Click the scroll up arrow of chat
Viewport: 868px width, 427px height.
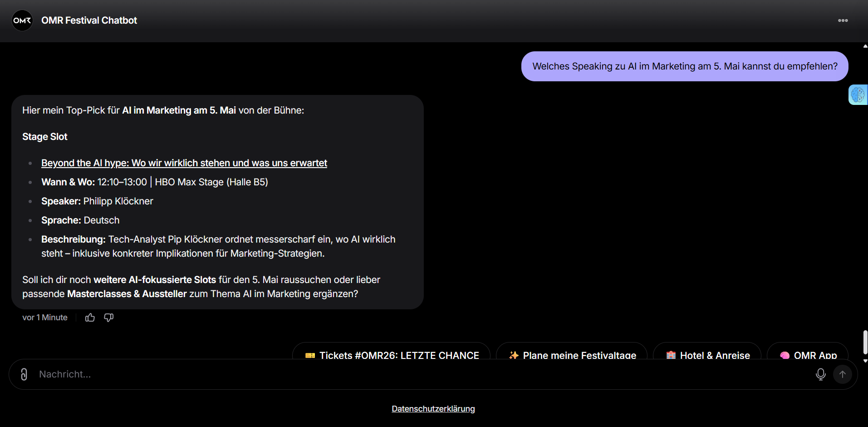coord(865,46)
